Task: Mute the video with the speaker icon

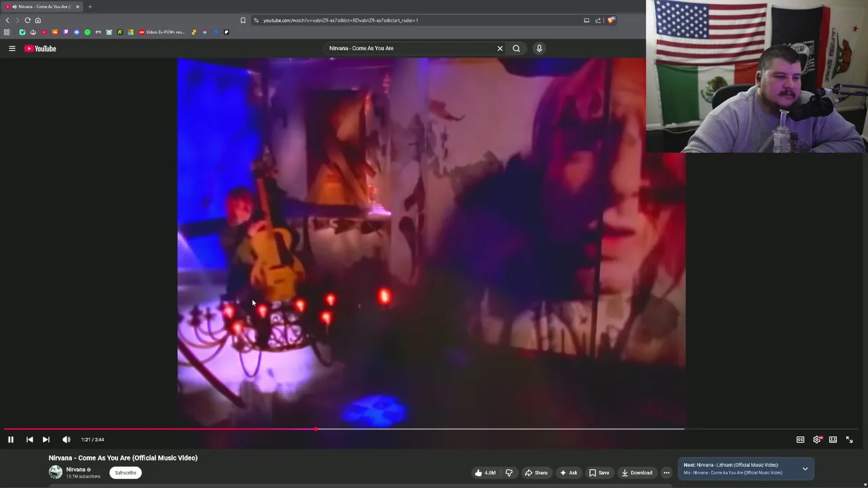Action: click(x=66, y=439)
